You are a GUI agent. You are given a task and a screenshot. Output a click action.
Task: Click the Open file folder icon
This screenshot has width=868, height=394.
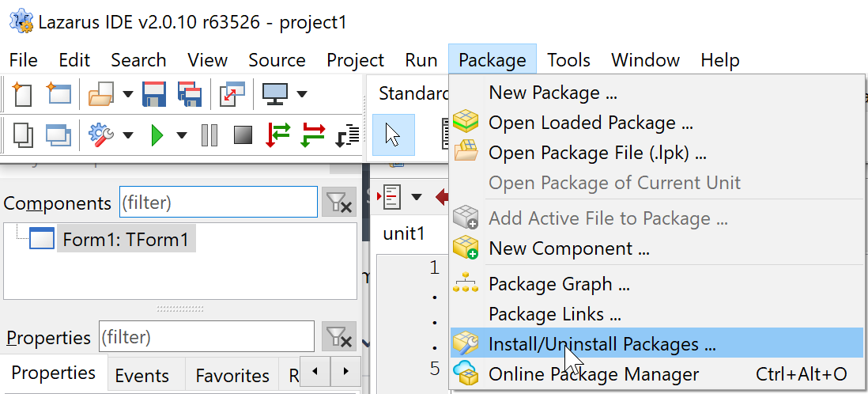point(101,93)
